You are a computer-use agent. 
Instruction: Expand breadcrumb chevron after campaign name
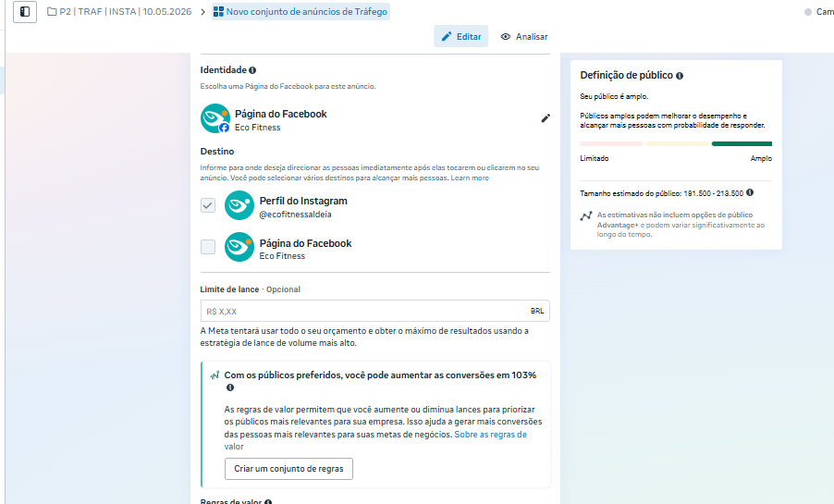click(202, 12)
